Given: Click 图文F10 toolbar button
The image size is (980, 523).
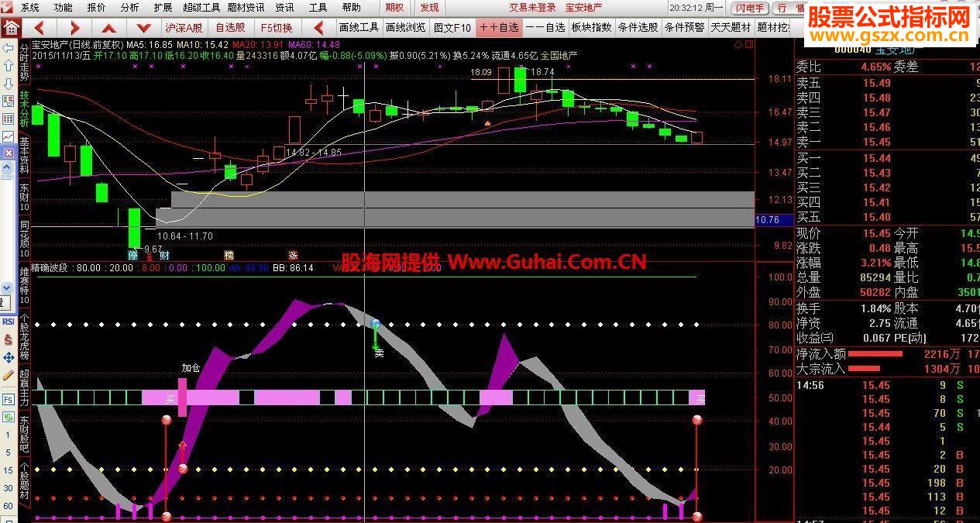Looking at the screenshot, I should (452, 27).
